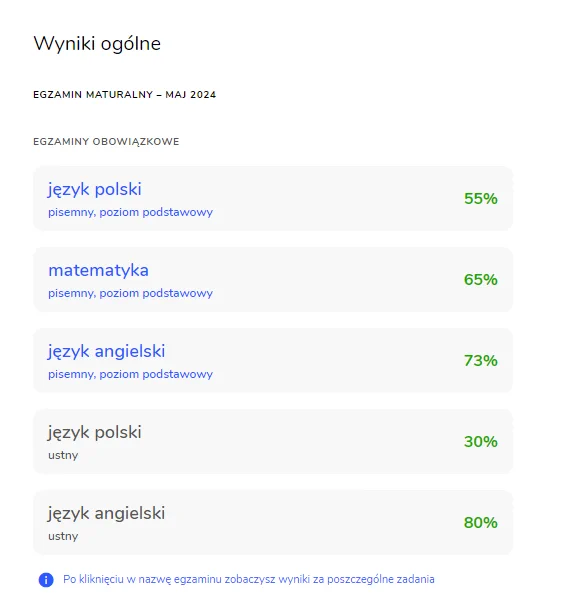The width and height of the screenshot is (562, 611).
Task: Select 'pisemny, poziom podstawowy' under język polski
Action: pyautogui.click(x=130, y=212)
